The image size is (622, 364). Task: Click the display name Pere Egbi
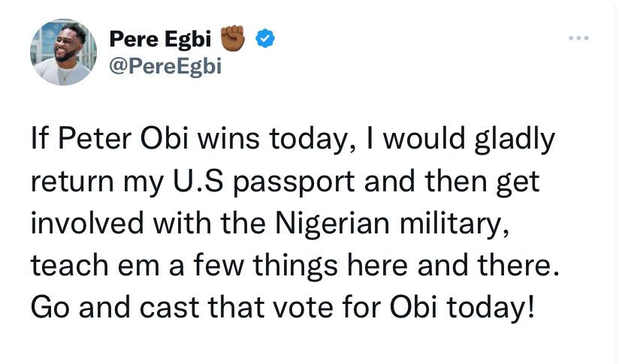click(160, 38)
